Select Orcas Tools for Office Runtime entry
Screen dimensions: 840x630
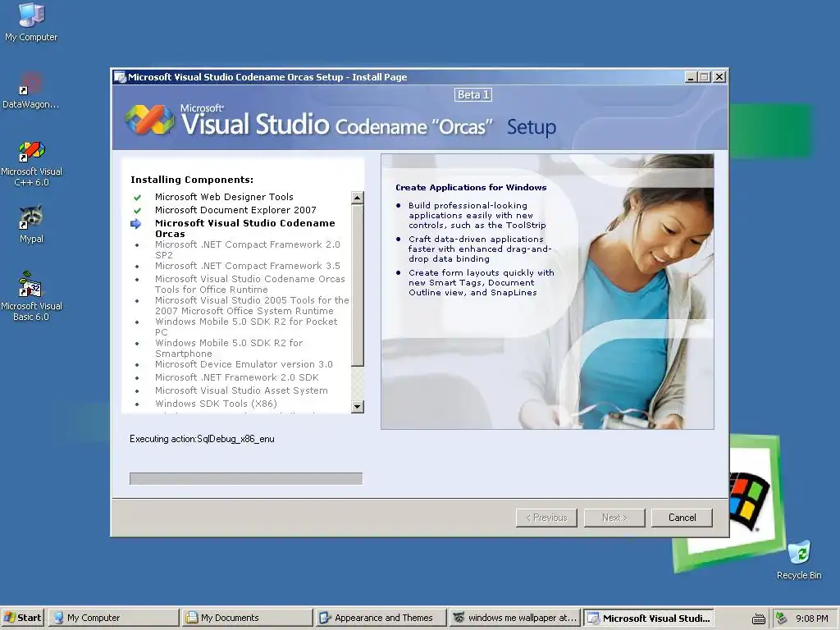pyautogui.click(x=249, y=284)
